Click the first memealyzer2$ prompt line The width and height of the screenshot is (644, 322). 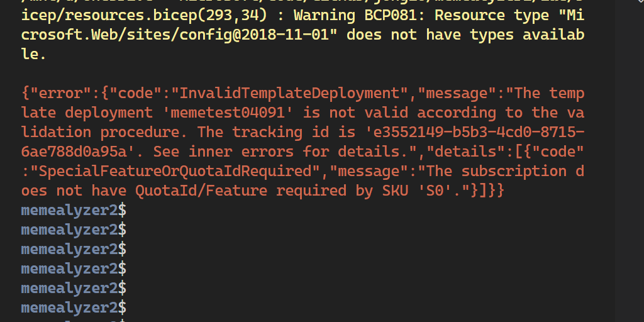pyautogui.click(x=74, y=210)
